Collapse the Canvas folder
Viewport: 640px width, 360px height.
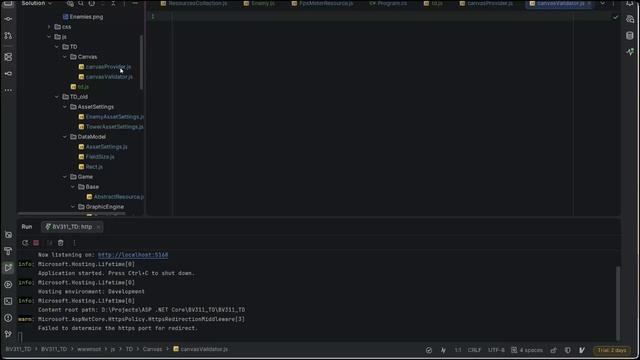click(65, 57)
